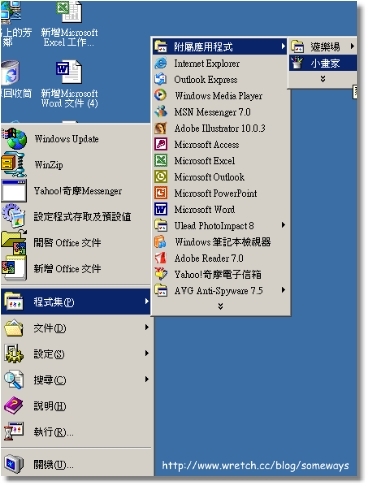Expand the 程式集(P) submenu arrow
368x487 pixels.
146,301
